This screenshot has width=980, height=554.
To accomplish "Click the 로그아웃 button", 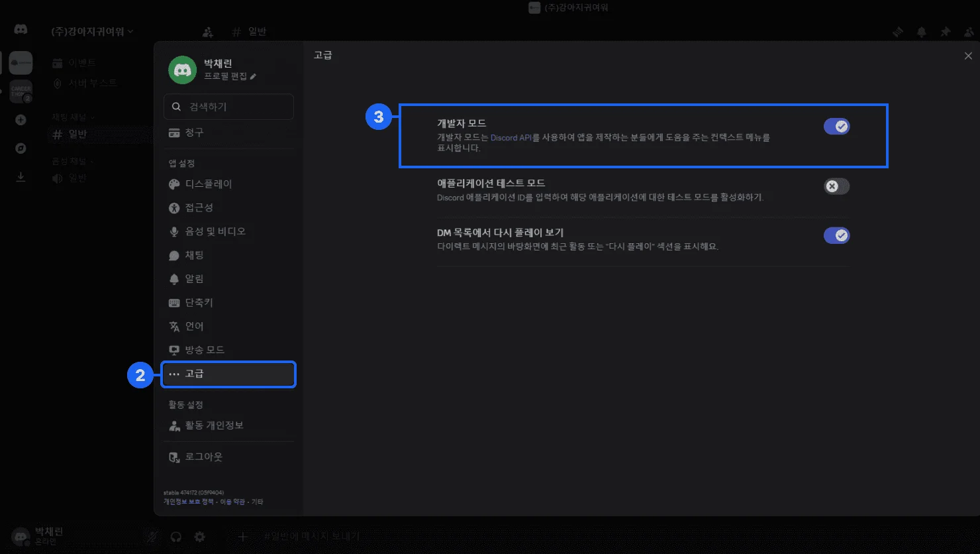I will coord(203,457).
